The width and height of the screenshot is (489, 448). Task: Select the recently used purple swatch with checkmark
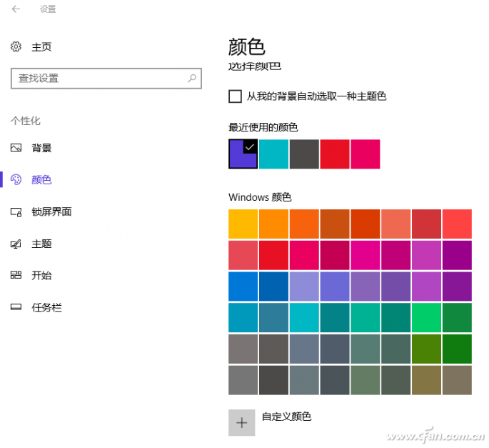pos(242,154)
